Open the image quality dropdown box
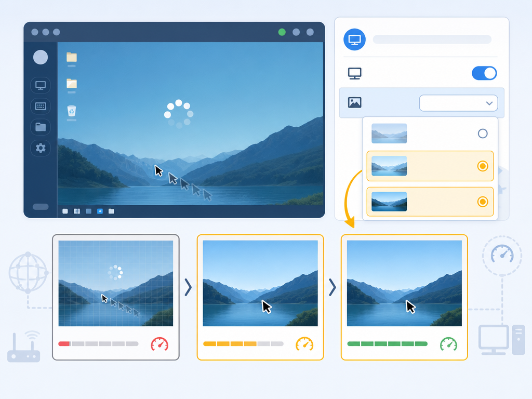This screenshot has width=532, height=399. coord(458,103)
